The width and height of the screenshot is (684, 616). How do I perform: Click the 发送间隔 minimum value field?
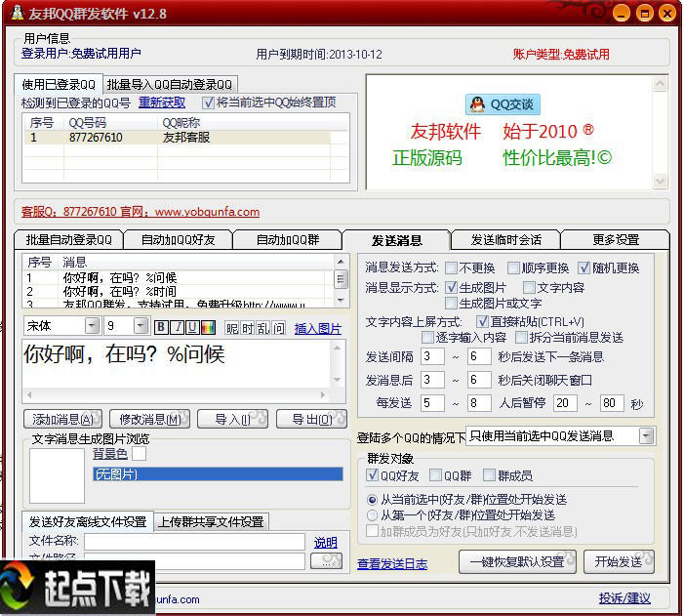(432, 356)
